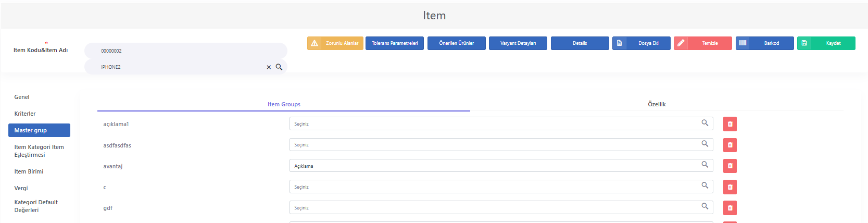Open the gdf Seçiniz selector
This screenshot has width=868, height=223.
(501, 207)
